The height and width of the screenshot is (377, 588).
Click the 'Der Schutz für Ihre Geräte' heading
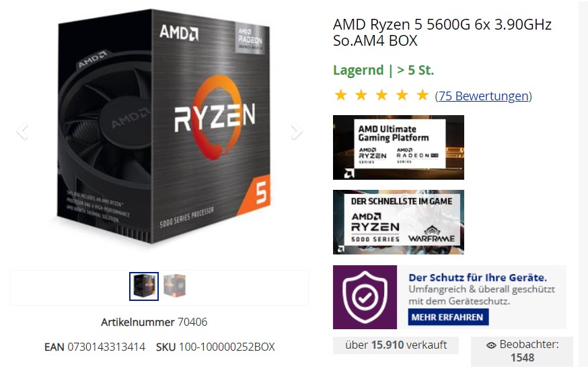click(478, 277)
